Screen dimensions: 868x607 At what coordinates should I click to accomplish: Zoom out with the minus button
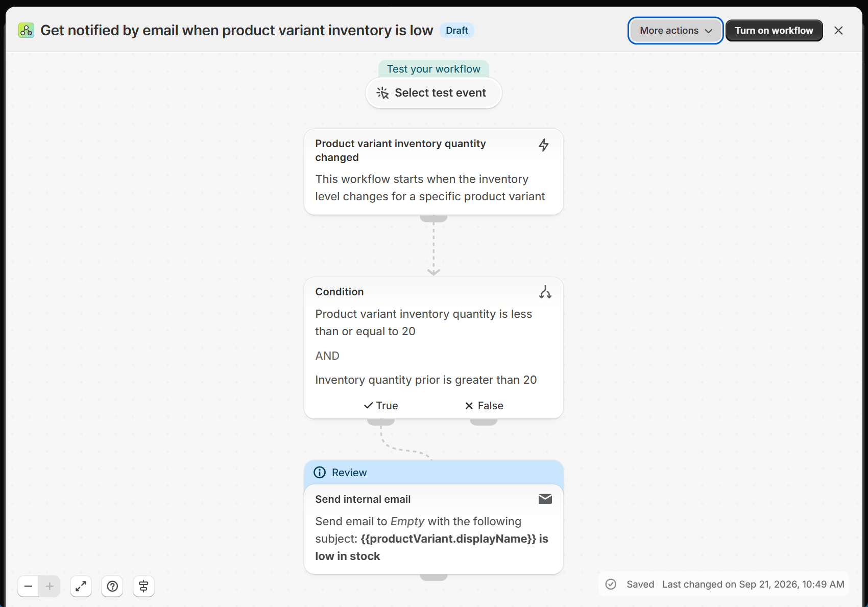point(29,587)
